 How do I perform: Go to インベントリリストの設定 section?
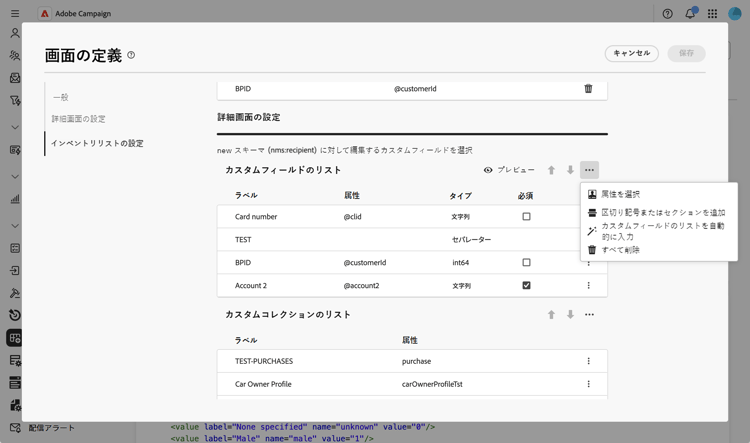tap(97, 143)
